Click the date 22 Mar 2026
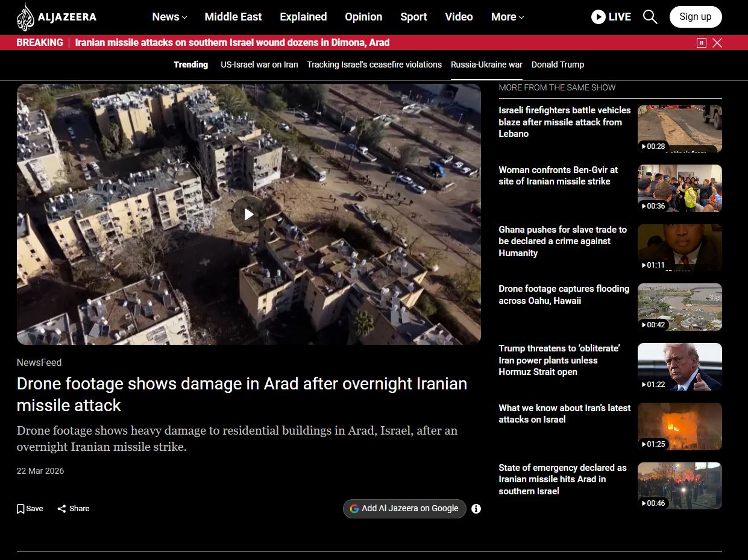 point(40,471)
